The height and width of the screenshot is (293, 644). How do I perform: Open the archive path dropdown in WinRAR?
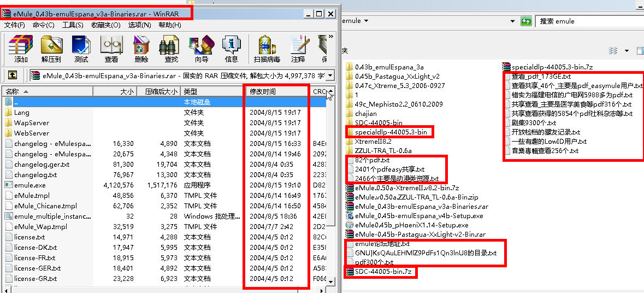tap(330, 75)
